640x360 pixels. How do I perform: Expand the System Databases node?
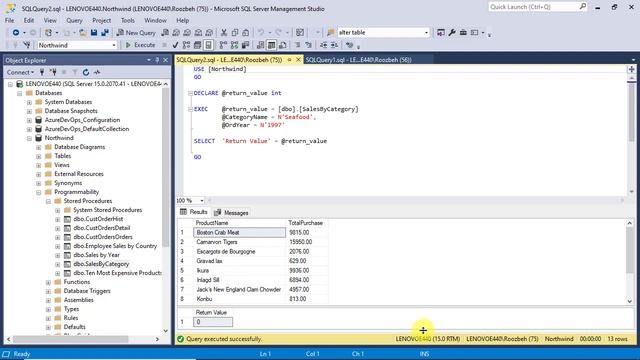point(29,102)
